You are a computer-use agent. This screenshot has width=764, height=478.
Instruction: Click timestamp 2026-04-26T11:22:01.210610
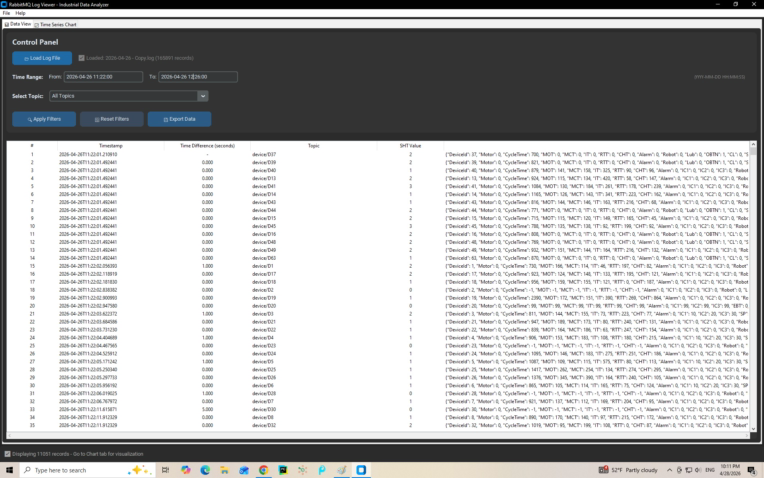[x=88, y=154]
